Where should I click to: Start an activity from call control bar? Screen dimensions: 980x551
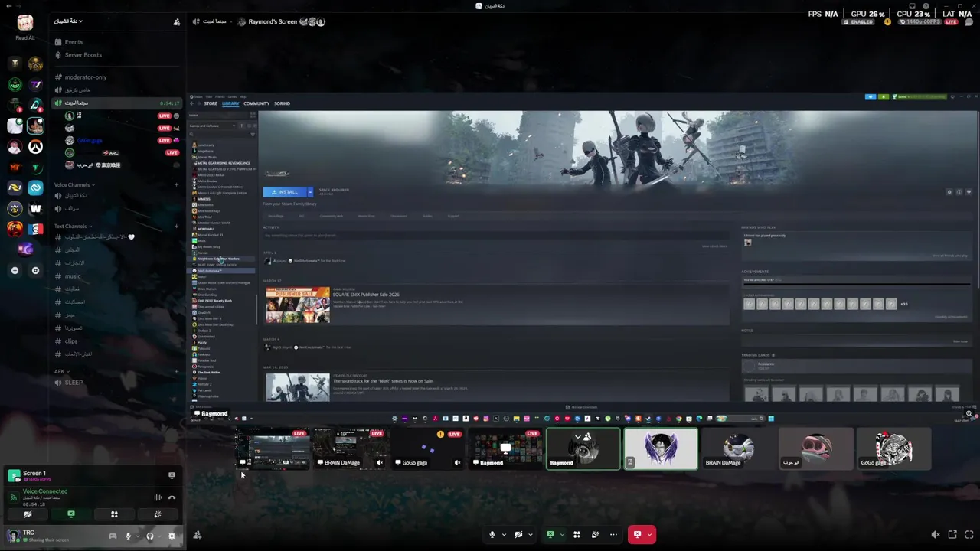click(577, 535)
